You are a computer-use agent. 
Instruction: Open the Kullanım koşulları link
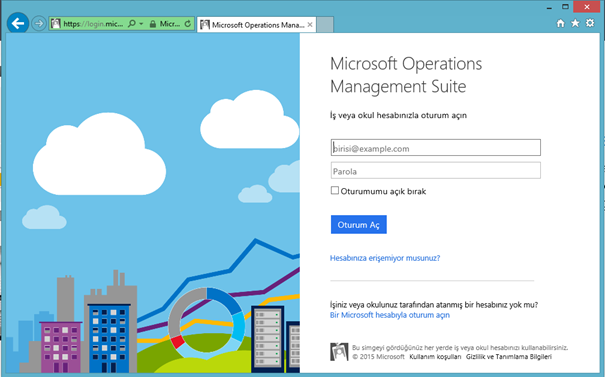point(435,357)
